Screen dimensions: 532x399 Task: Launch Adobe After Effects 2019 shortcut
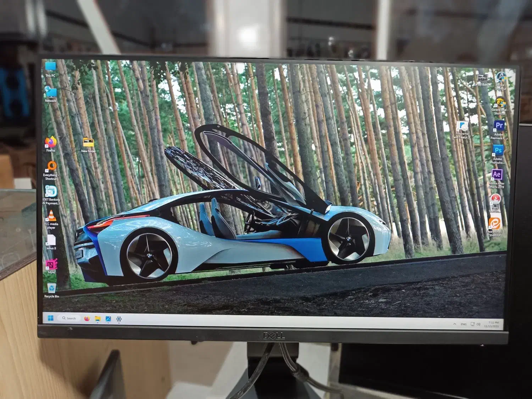tap(497, 179)
